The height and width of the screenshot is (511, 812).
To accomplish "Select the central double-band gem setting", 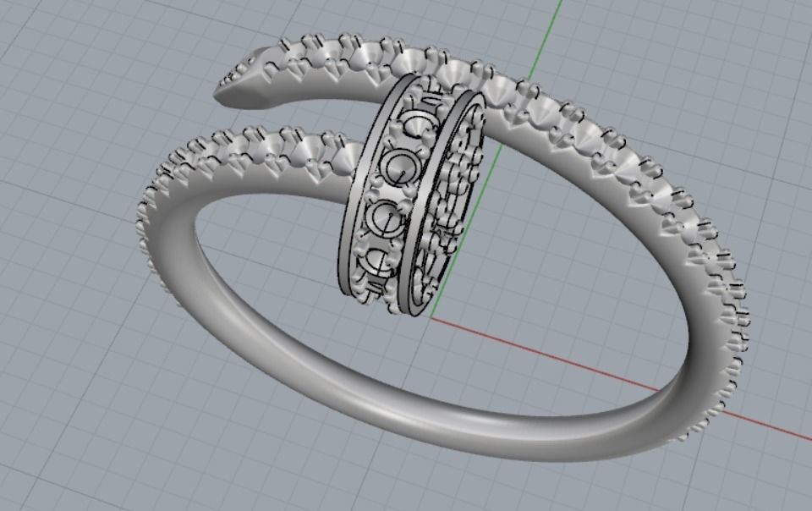I will [x=412, y=194].
